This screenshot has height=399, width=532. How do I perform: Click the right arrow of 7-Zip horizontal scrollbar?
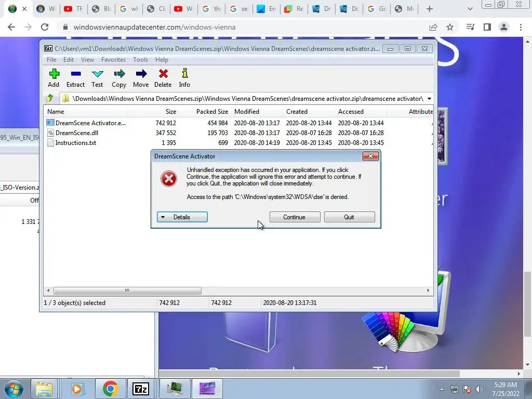click(428, 290)
